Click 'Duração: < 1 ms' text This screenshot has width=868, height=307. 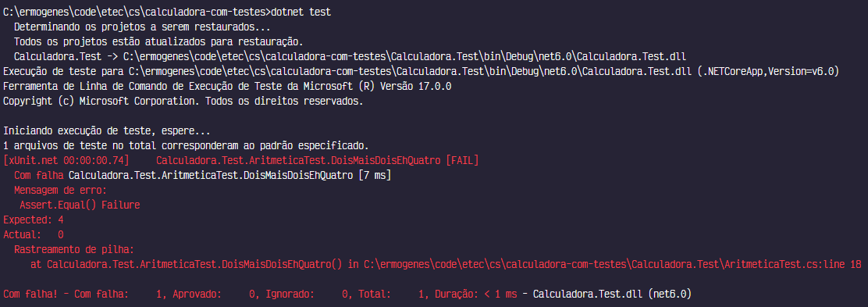pos(475,295)
